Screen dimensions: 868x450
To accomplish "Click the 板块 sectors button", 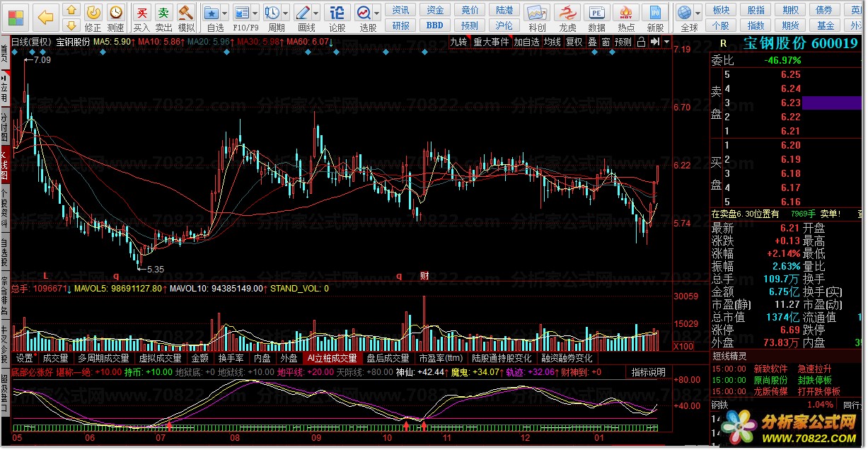I will point(721,10).
